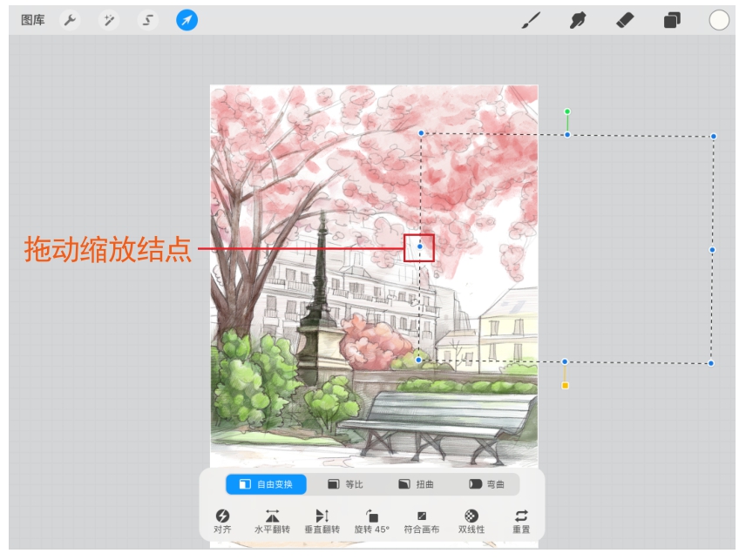Click the bottom-left corner transform node
Screen dimensions: 746x560
pyautogui.click(x=418, y=360)
